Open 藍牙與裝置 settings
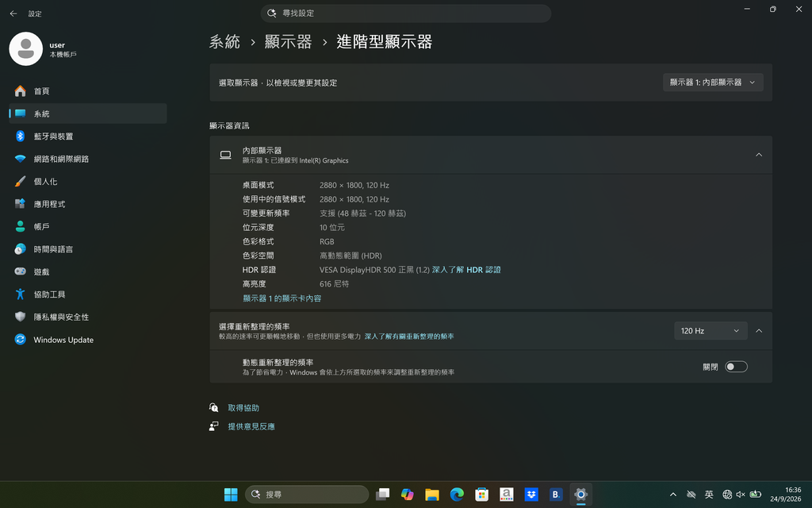This screenshot has width=812, height=508. tap(87, 137)
